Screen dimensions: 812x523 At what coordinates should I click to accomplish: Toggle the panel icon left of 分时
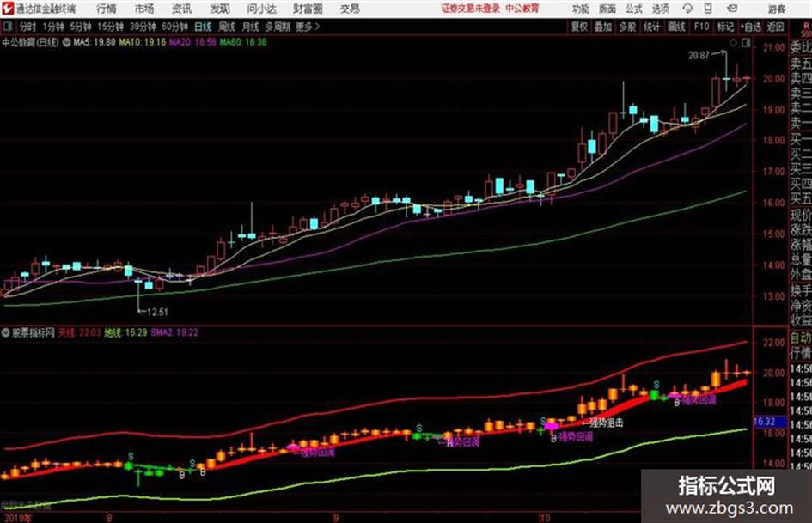click(x=8, y=27)
